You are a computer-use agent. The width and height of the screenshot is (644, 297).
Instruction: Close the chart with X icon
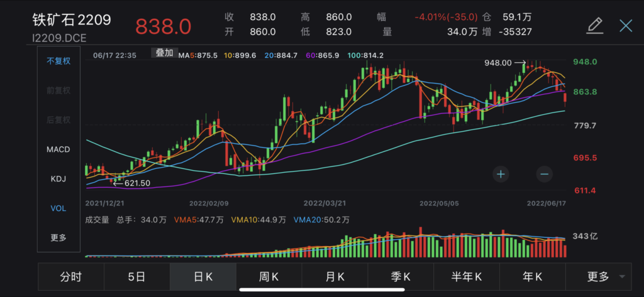[626, 26]
